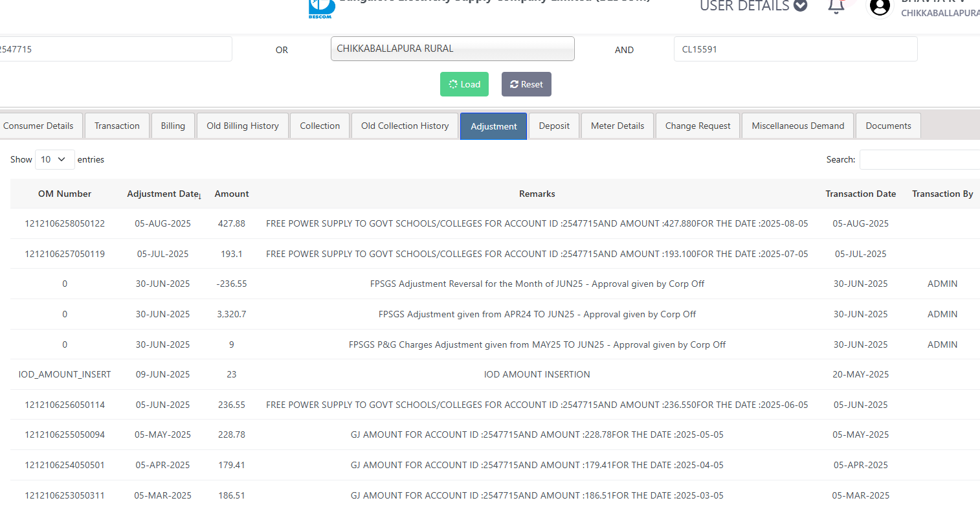Viewport: 980px width, 507px height.
Task: Select the Adjustment tab
Action: (494, 126)
